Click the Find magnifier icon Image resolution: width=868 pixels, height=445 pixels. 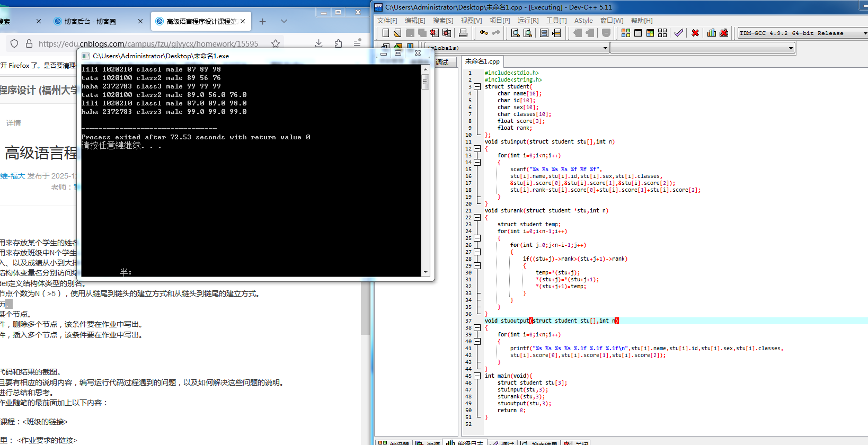[x=515, y=33]
